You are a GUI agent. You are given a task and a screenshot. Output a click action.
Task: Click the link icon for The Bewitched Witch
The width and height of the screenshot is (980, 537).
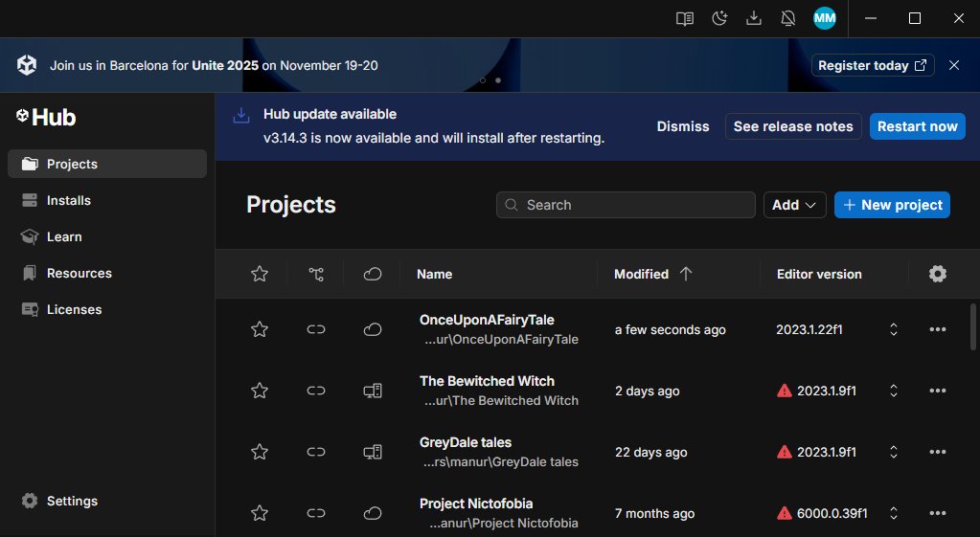click(316, 391)
